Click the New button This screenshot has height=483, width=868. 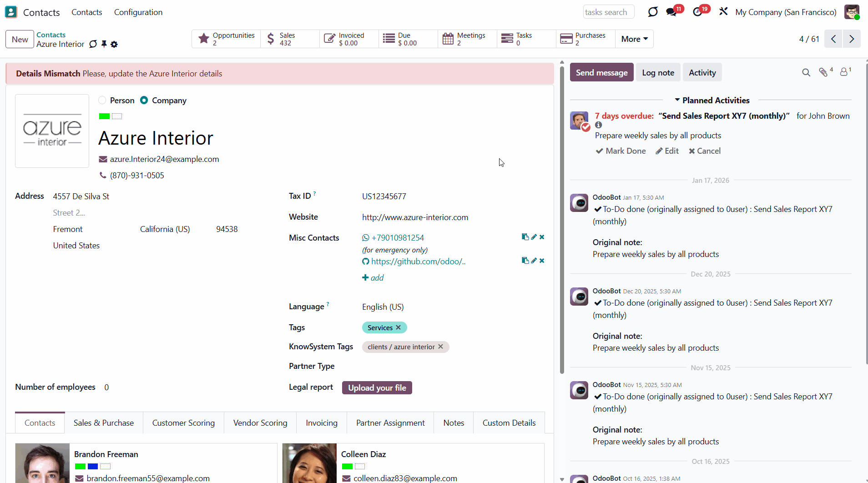(20, 39)
